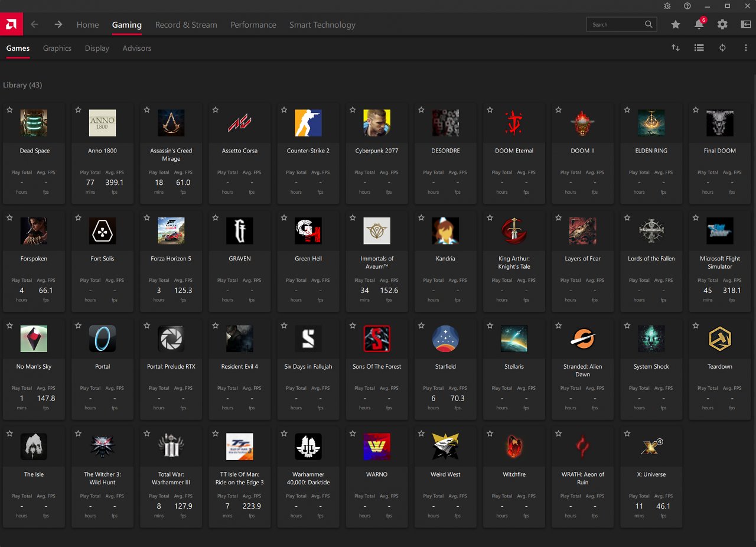Switch to the Graphics sub-tab
This screenshot has width=756, height=547.
[x=57, y=48]
